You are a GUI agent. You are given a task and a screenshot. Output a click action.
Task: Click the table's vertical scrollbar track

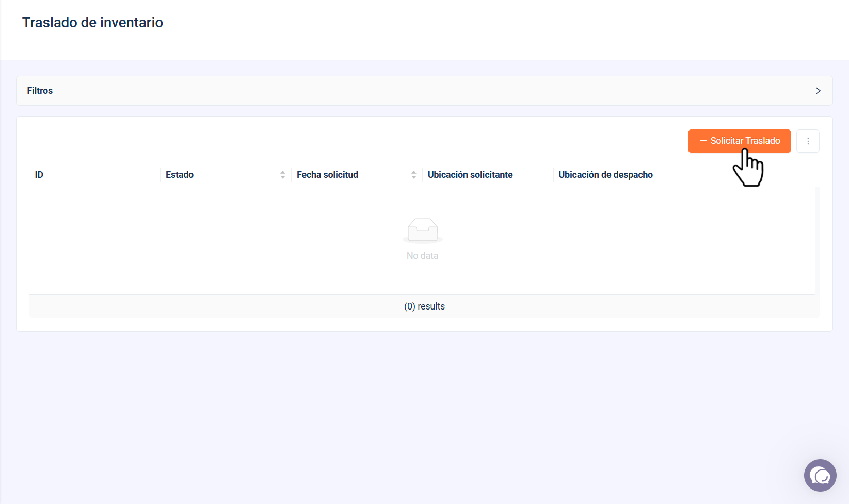818,241
